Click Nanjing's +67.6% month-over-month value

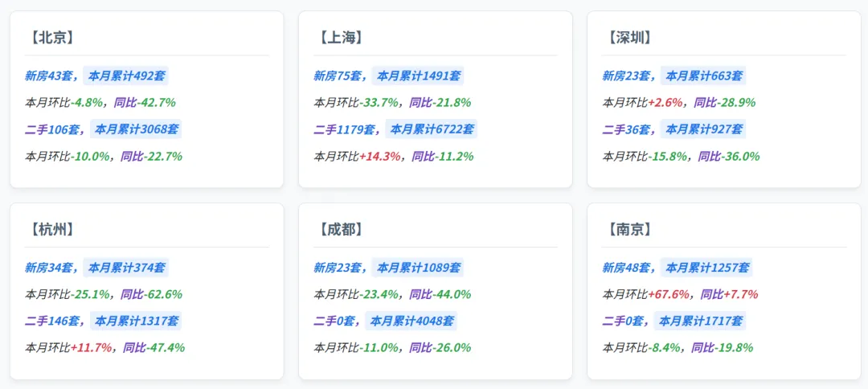pyautogui.click(x=669, y=294)
